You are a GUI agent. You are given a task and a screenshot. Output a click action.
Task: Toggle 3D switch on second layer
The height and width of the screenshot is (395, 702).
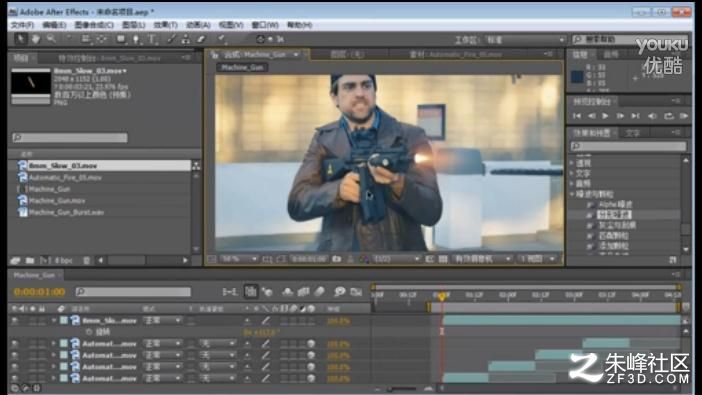[311, 344]
